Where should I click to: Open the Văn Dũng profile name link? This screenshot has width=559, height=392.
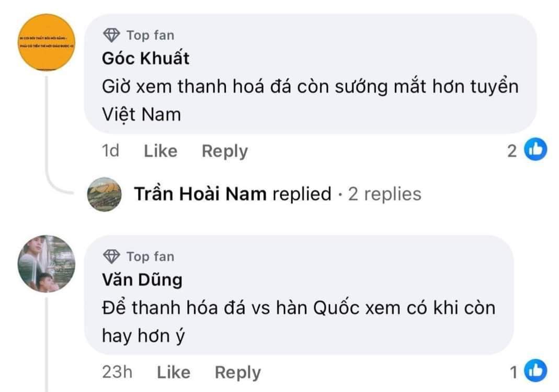(x=142, y=280)
